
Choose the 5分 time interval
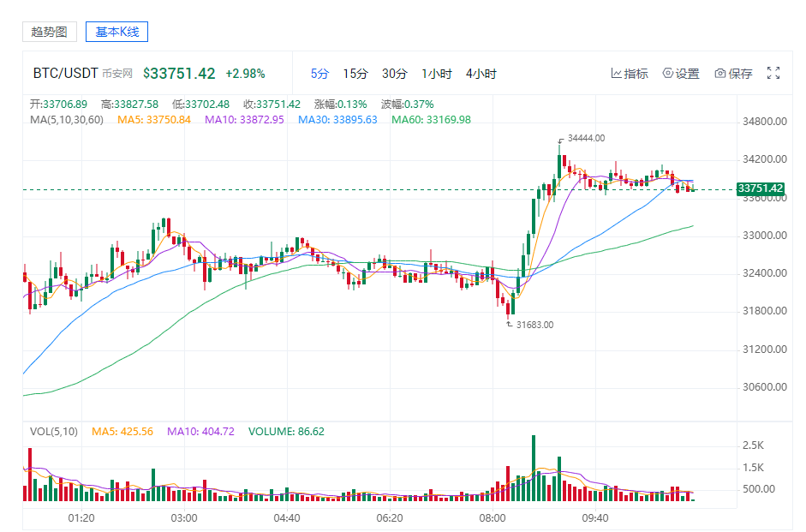point(319,74)
